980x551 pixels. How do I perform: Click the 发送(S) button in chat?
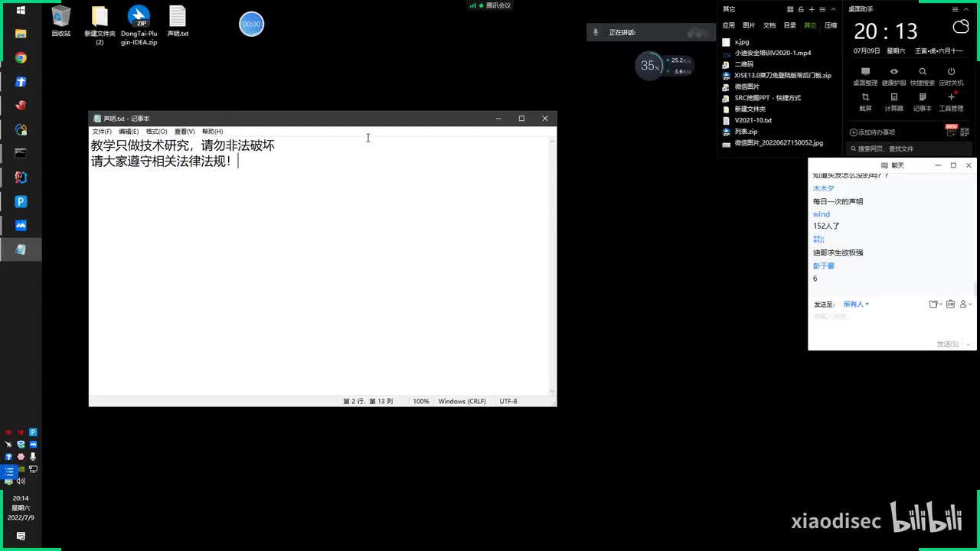click(x=947, y=344)
